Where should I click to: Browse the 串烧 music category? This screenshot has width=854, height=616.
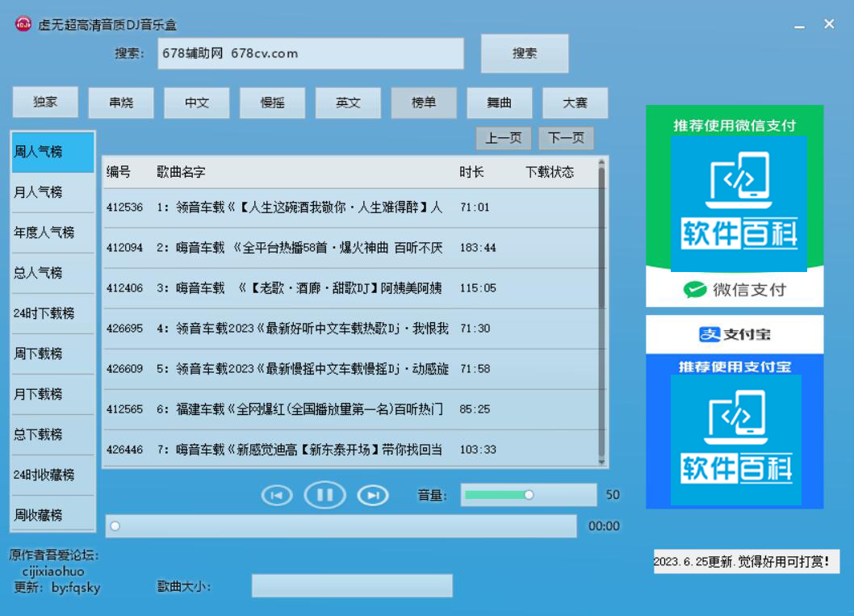(x=121, y=103)
